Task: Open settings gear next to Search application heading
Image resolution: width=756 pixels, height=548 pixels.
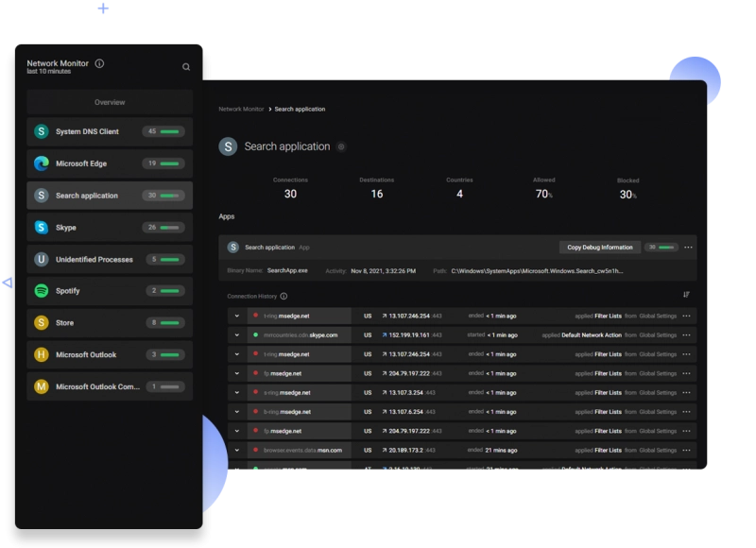Action: click(341, 146)
